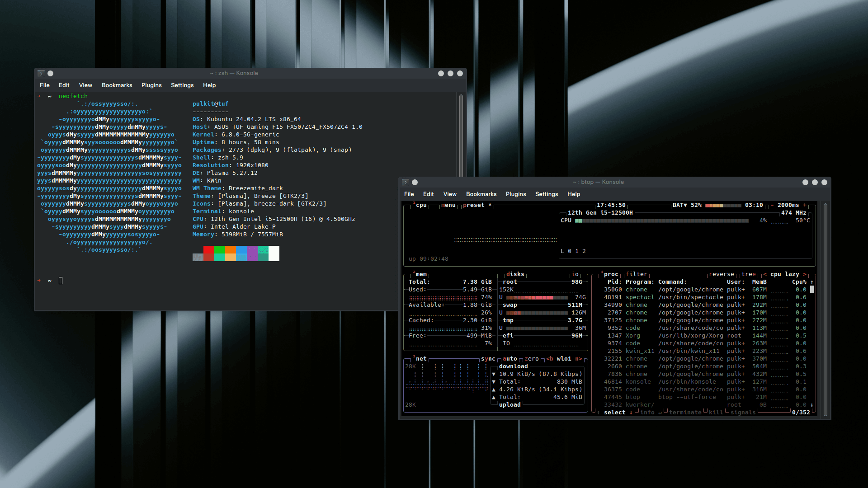
Task: Click the Konsole icon on the neofetch window title bar
Action: coord(41,73)
